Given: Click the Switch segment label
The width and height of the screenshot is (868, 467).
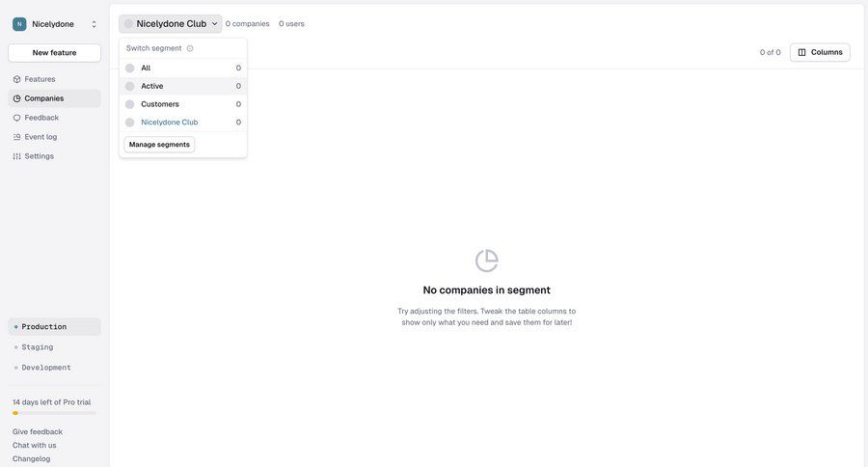Looking at the screenshot, I should (154, 48).
